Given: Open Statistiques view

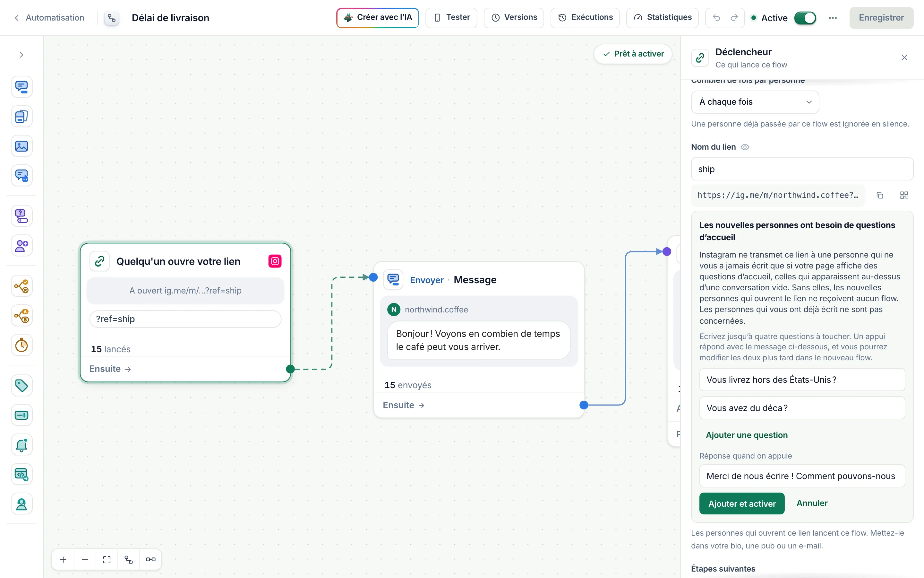Looking at the screenshot, I should click(x=662, y=18).
